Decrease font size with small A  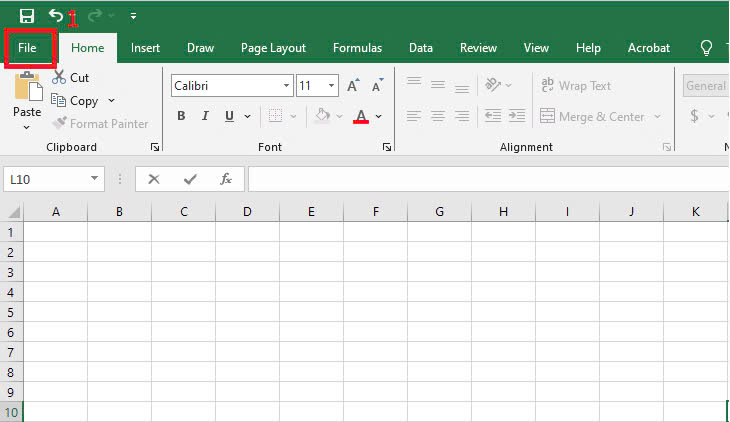click(377, 86)
